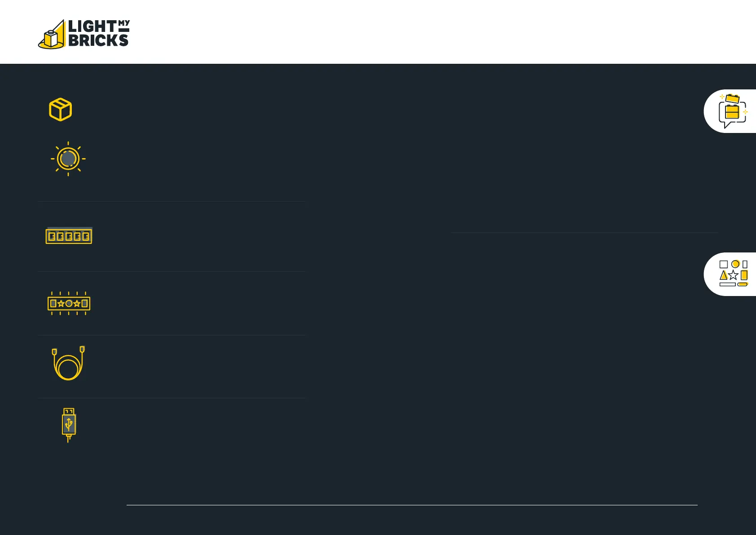The height and width of the screenshot is (535, 756).
Task: Open the shapes and star side tab
Action: tap(730, 274)
